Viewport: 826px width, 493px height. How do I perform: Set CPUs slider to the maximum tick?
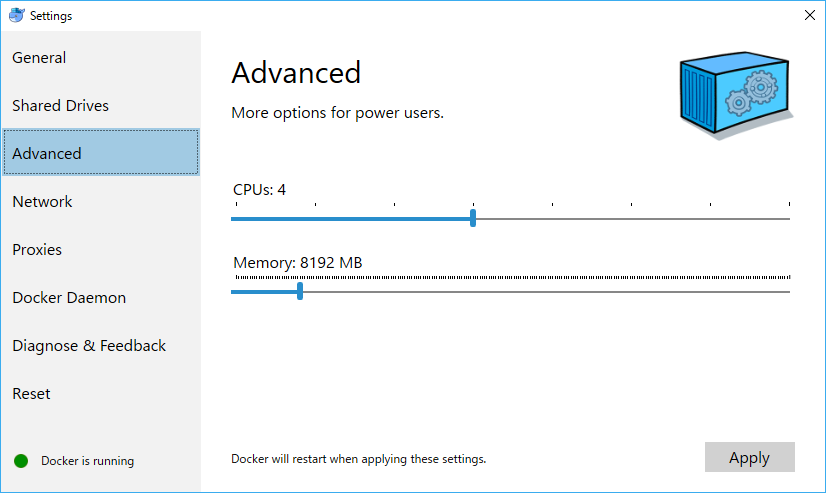[789, 219]
